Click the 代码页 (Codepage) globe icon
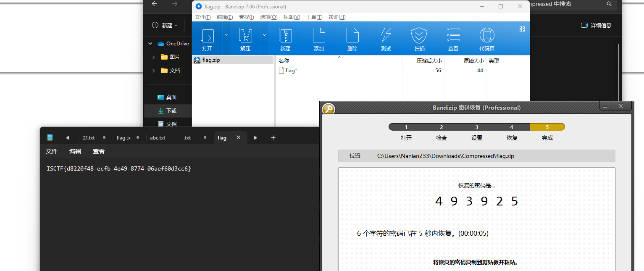 pos(487,35)
